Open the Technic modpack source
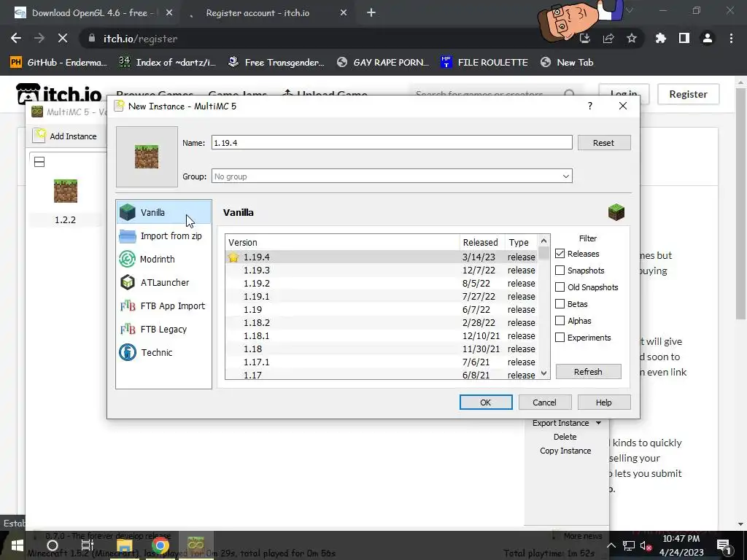 point(163,352)
